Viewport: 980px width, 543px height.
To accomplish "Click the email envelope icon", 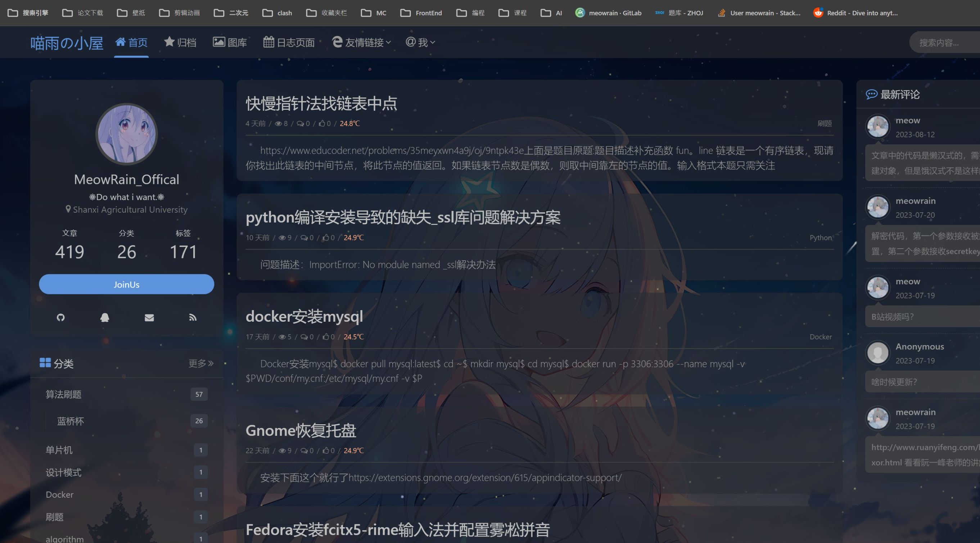I will click(x=149, y=317).
